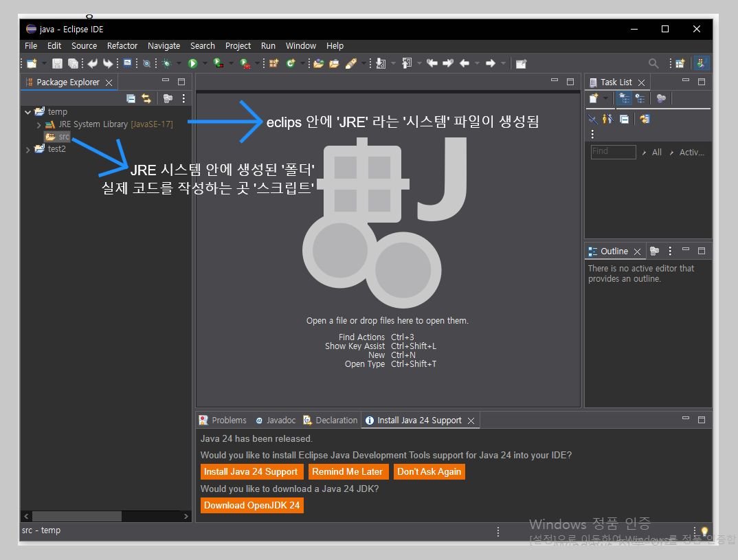This screenshot has width=738, height=560.
Task: Click the Open Task icon
Action: tap(334, 63)
